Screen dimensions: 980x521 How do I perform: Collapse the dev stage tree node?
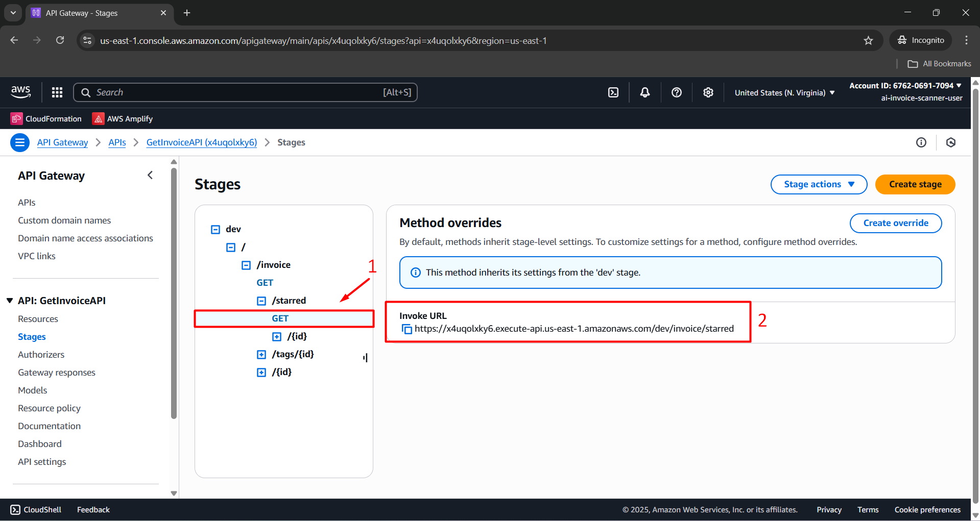[x=216, y=230]
